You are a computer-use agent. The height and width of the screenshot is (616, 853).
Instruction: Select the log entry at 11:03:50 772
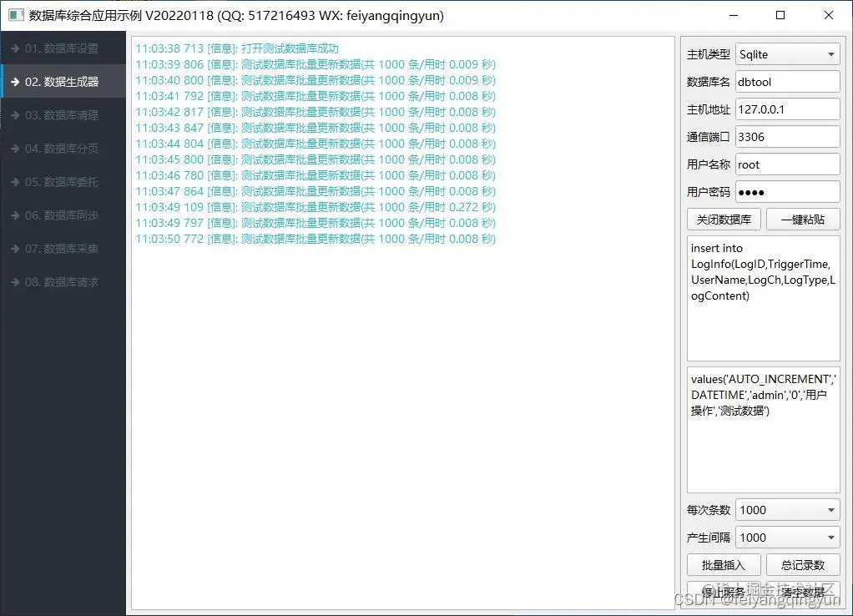pyautogui.click(x=315, y=239)
